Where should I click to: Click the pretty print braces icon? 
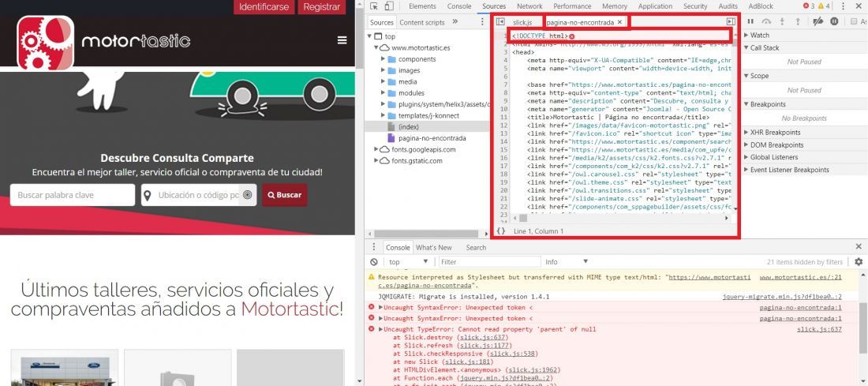click(500, 231)
